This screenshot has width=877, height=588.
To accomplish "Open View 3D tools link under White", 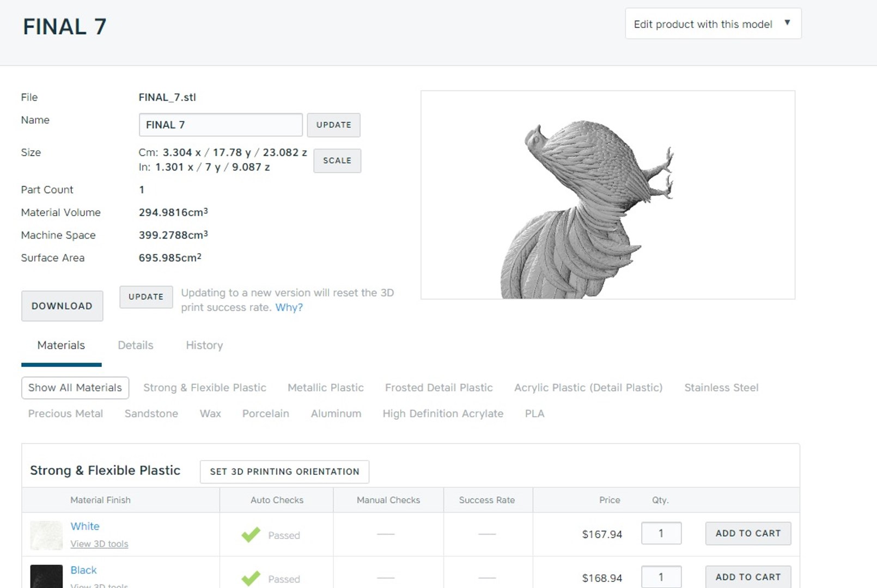I will point(99,544).
